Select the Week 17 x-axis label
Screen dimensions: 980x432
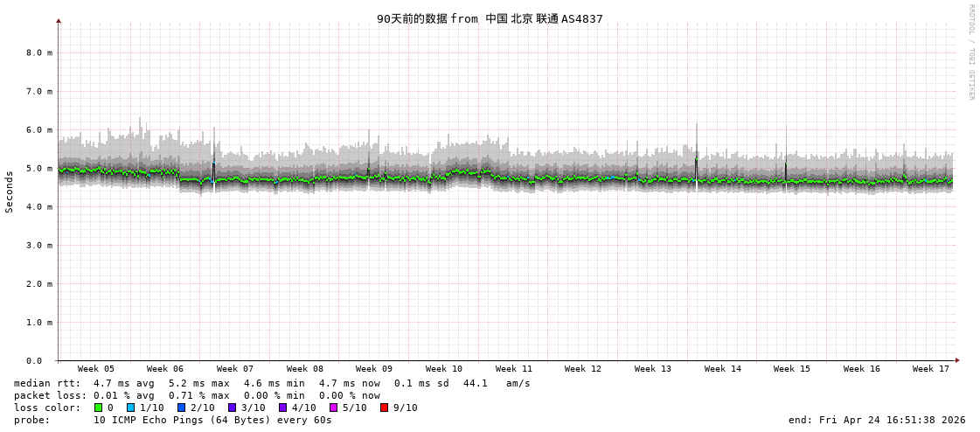click(931, 369)
